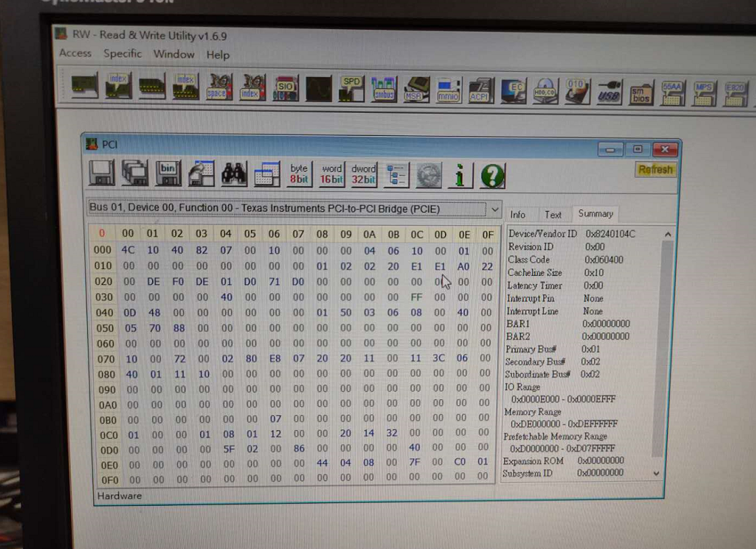This screenshot has width=756, height=549.
Task: Click the Memory Range 0xDE000000 - 0xDEFFFFFF line
Action: tap(564, 424)
